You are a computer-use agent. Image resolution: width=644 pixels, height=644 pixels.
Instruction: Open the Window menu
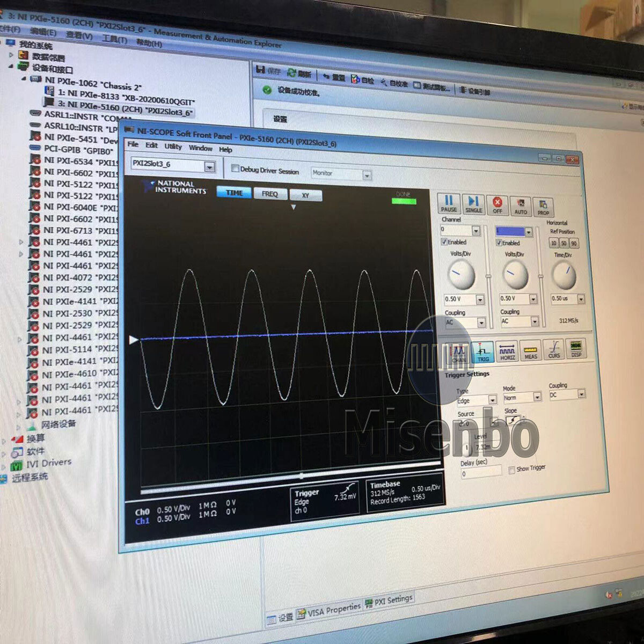(200, 148)
